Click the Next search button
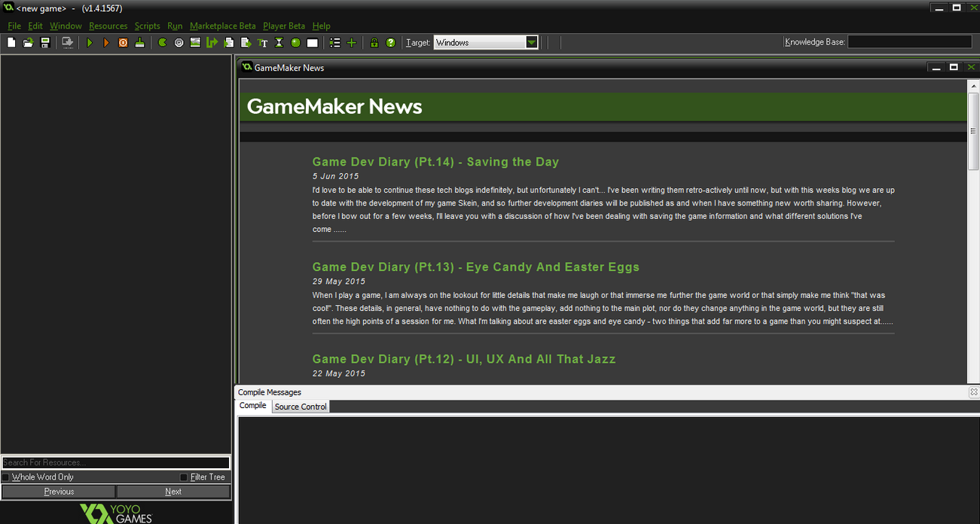 (173, 492)
